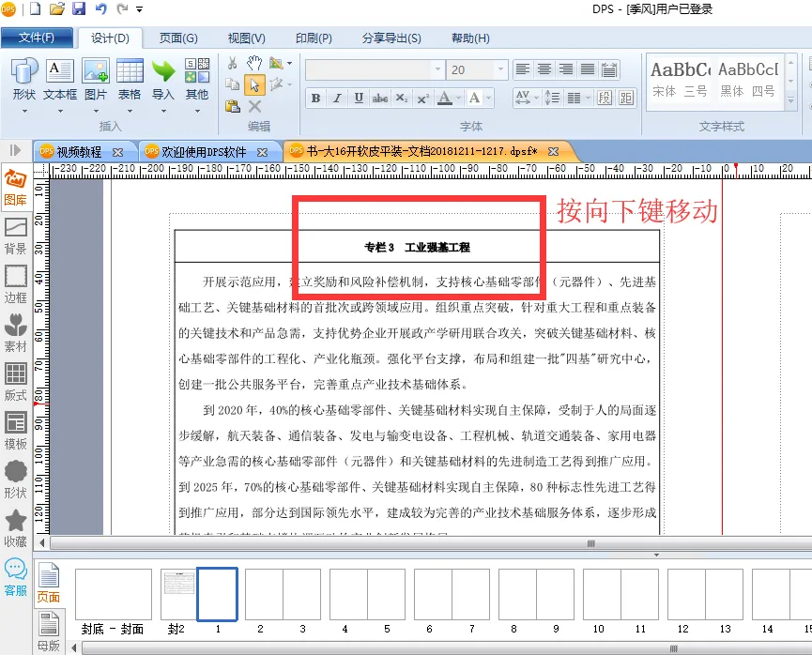Insert a 表格 table
Screen dimensions: 812x655
tap(130, 79)
